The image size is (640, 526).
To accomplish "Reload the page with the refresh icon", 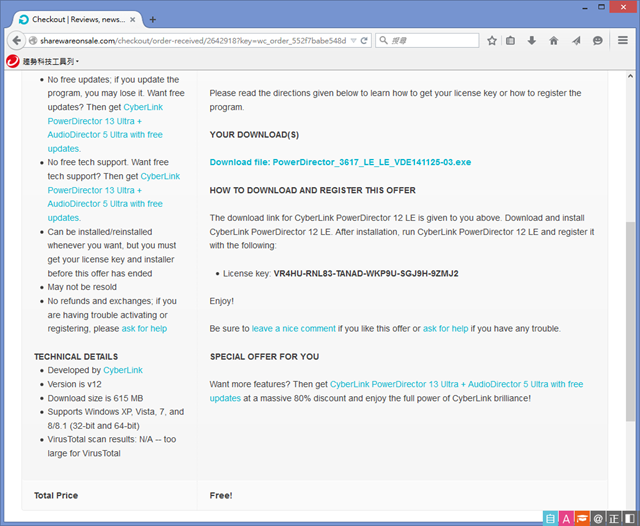I will point(364,40).
